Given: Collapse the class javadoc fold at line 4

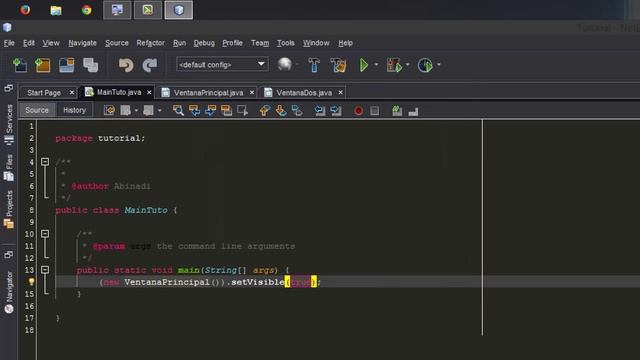Looking at the screenshot, I should (x=45, y=162).
